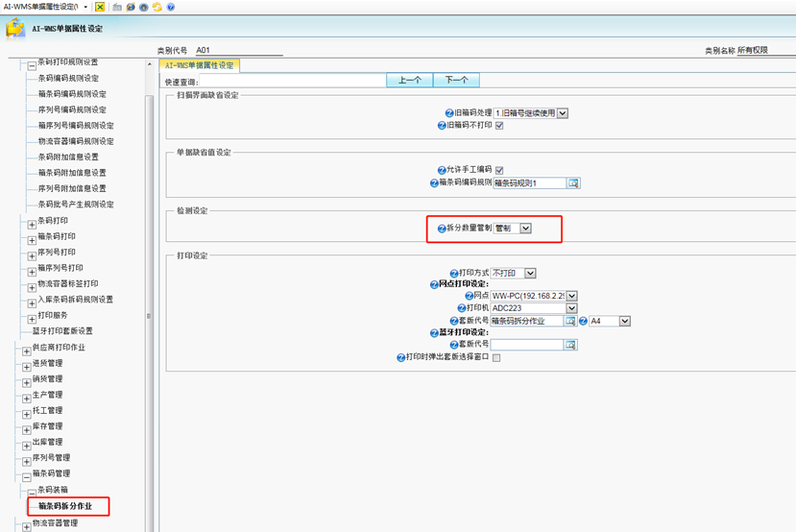Click the 下一个 button

coord(456,81)
